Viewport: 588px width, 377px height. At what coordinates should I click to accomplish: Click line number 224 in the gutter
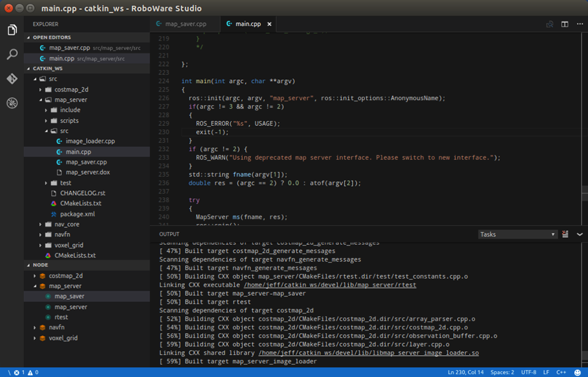pyautogui.click(x=164, y=81)
